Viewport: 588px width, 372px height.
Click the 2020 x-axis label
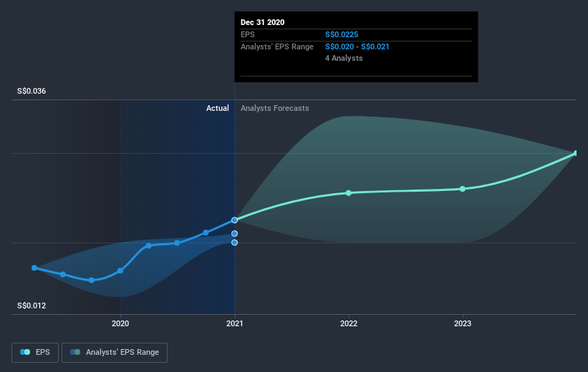[x=120, y=323]
